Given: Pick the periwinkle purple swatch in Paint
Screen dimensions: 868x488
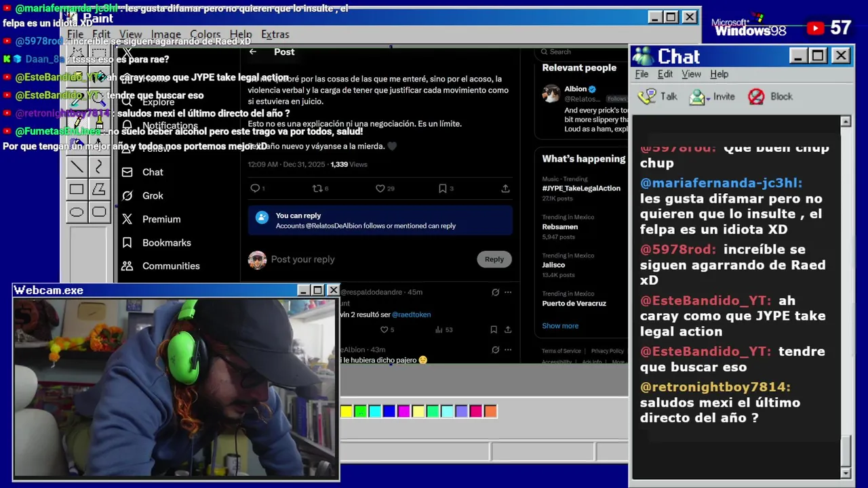Looking at the screenshot, I should (x=462, y=411).
